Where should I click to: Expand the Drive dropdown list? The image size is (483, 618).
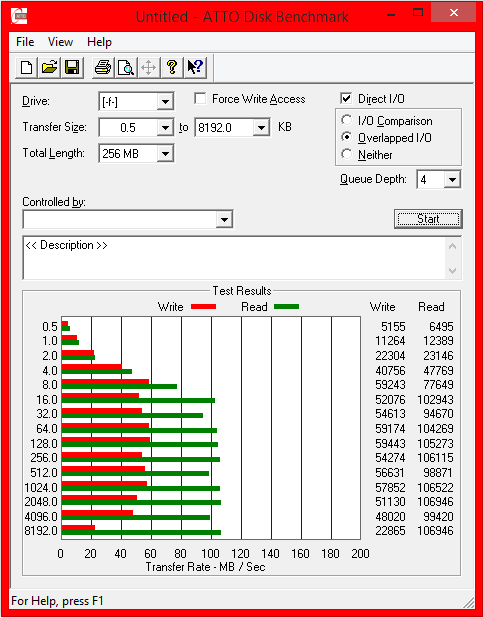click(x=165, y=102)
